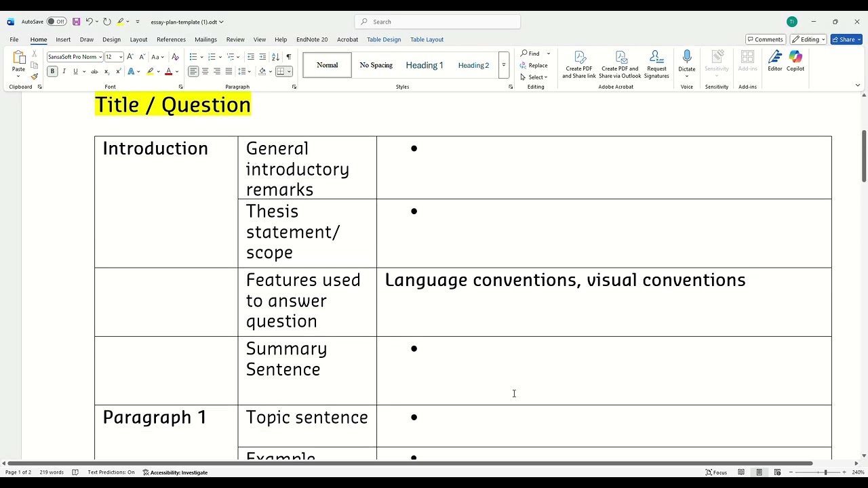
Task: Click the Comments button
Action: pos(765,39)
